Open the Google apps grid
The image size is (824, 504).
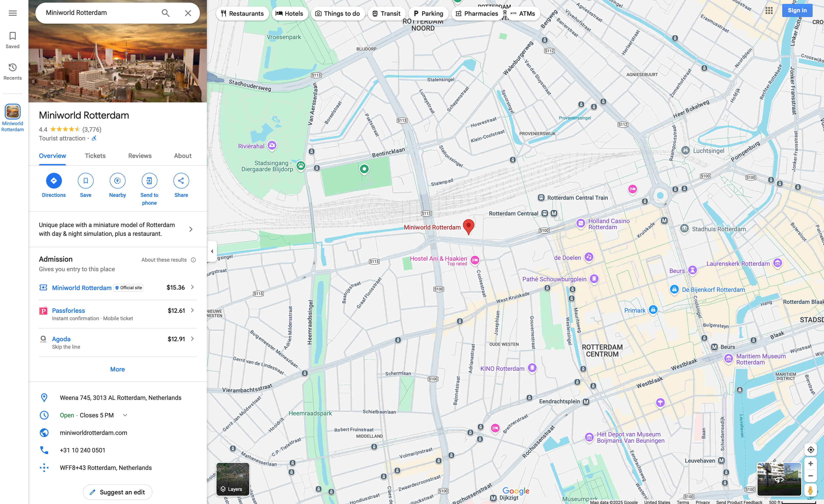(769, 11)
